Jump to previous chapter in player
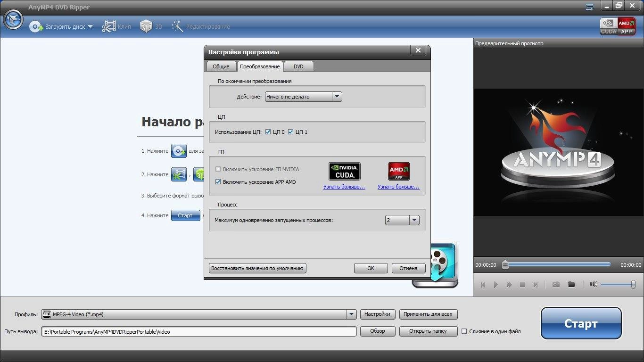Screen dimensions: 644x362 click(483, 285)
